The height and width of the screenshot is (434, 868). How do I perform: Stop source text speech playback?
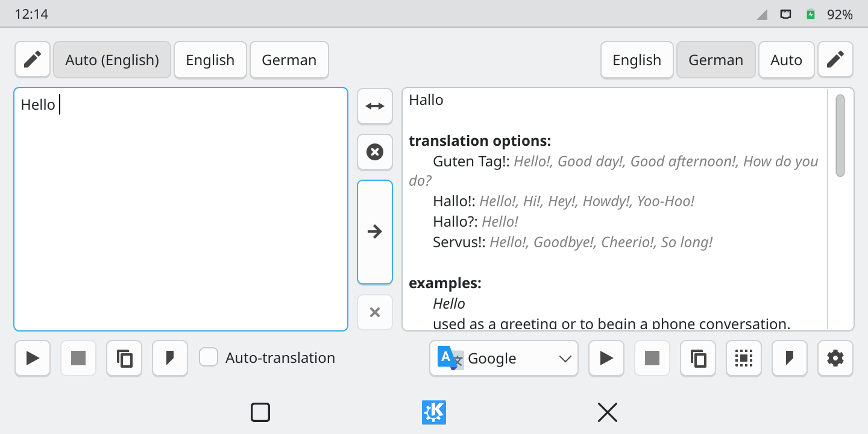[x=78, y=359]
